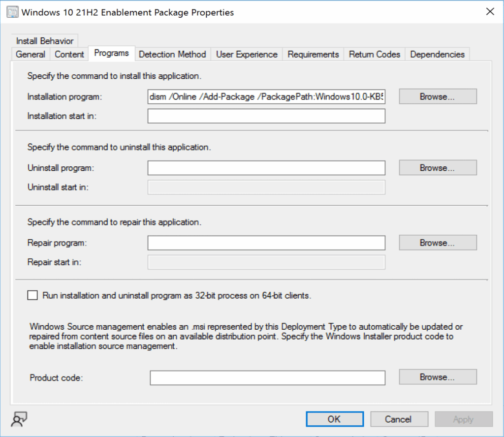Switch to the Return Codes tab
The image size is (504, 437).
point(374,54)
